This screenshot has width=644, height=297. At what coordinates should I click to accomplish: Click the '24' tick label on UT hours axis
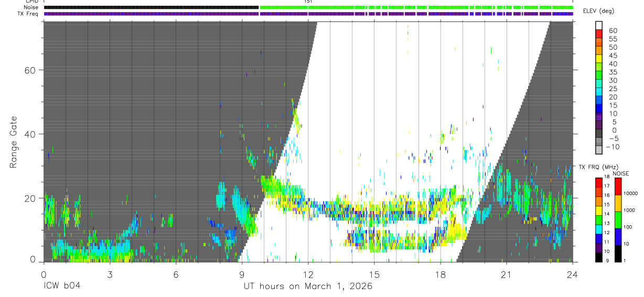point(573,274)
